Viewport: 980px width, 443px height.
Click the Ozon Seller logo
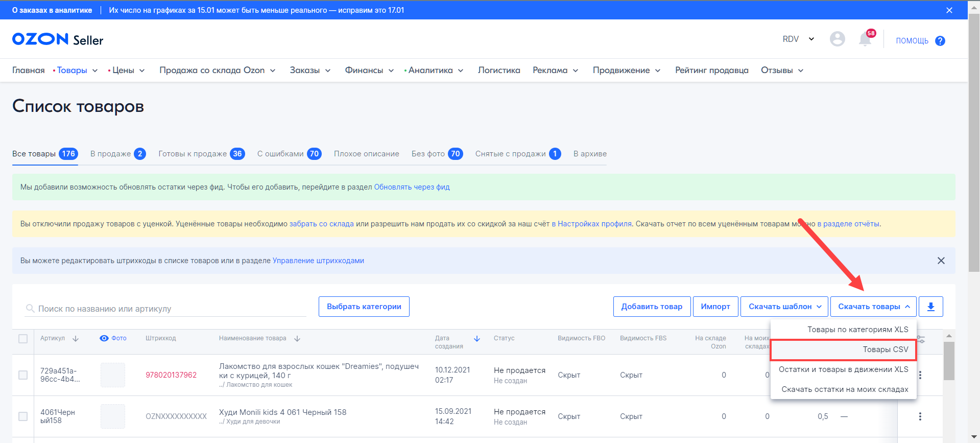(58, 39)
